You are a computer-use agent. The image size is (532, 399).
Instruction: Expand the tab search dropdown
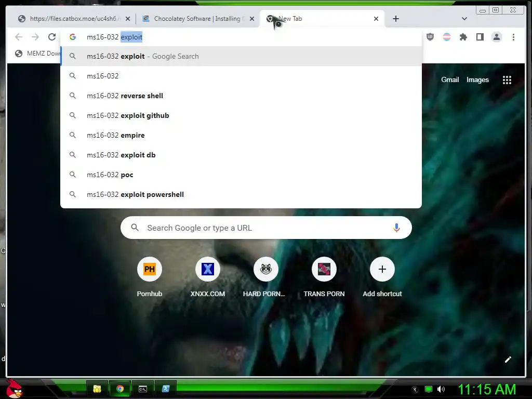tap(464, 19)
